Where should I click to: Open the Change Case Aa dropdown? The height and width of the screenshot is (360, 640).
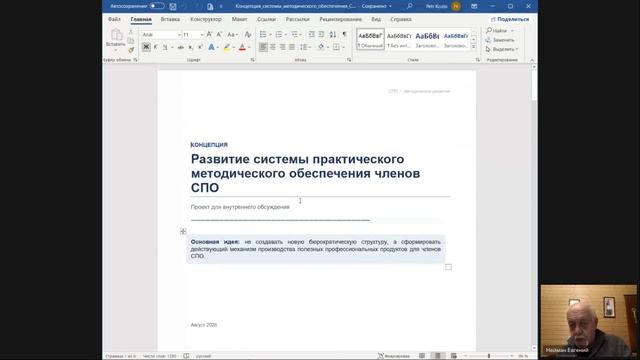pos(232,34)
